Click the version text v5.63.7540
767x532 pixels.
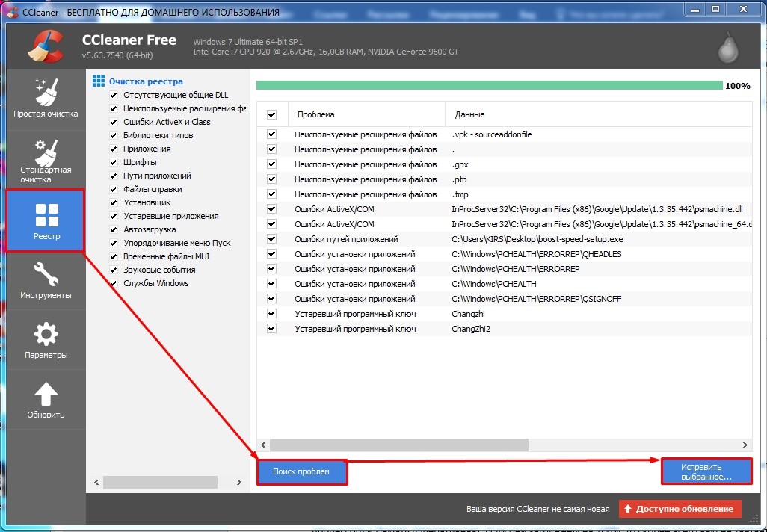(117, 55)
